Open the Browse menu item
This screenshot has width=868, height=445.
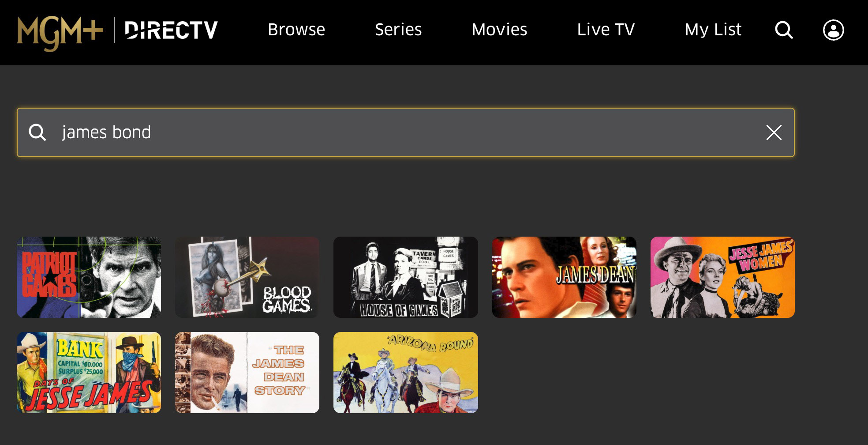pyautogui.click(x=296, y=30)
